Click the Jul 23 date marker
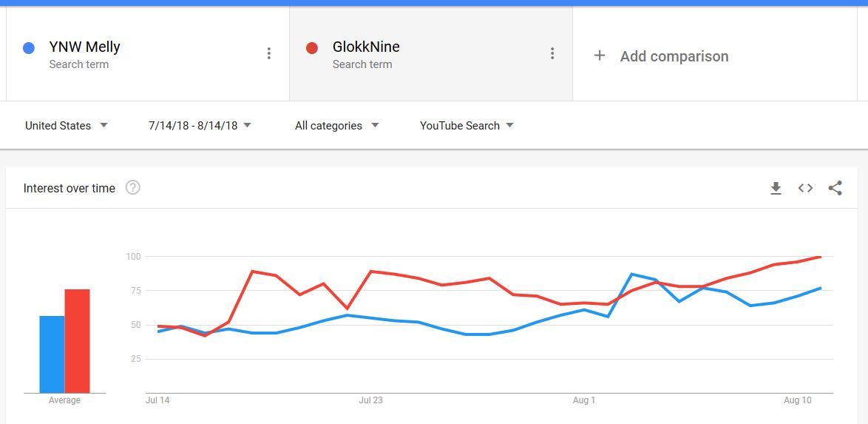 (x=370, y=400)
